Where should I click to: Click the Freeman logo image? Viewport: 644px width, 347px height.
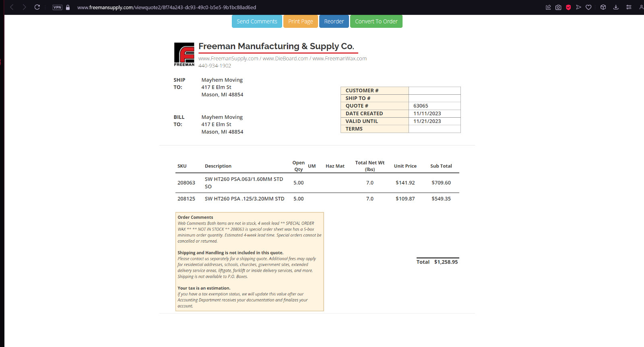pos(184,54)
